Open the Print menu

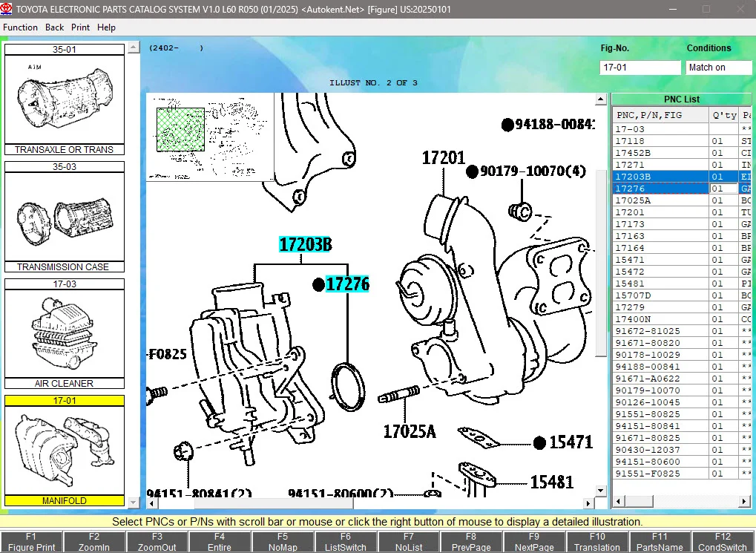point(81,27)
